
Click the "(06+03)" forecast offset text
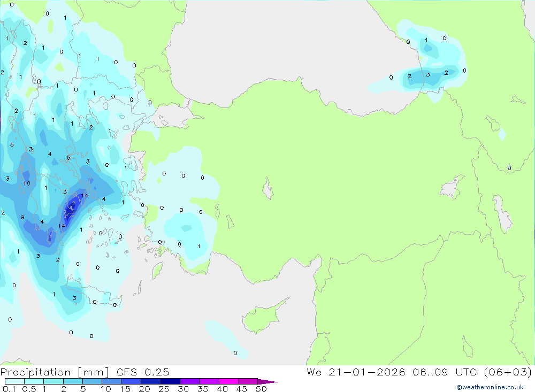click(x=508, y=372)
